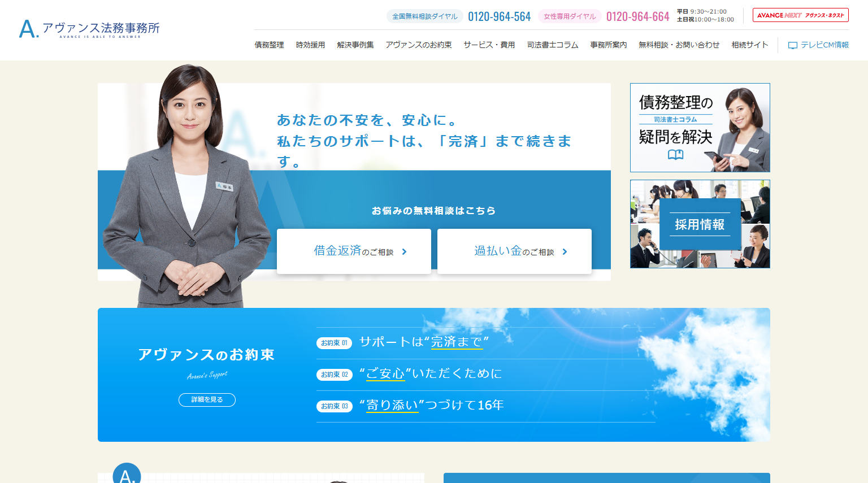
Task: Click the AVANCE NEXT badge
Action: point(800,15)
